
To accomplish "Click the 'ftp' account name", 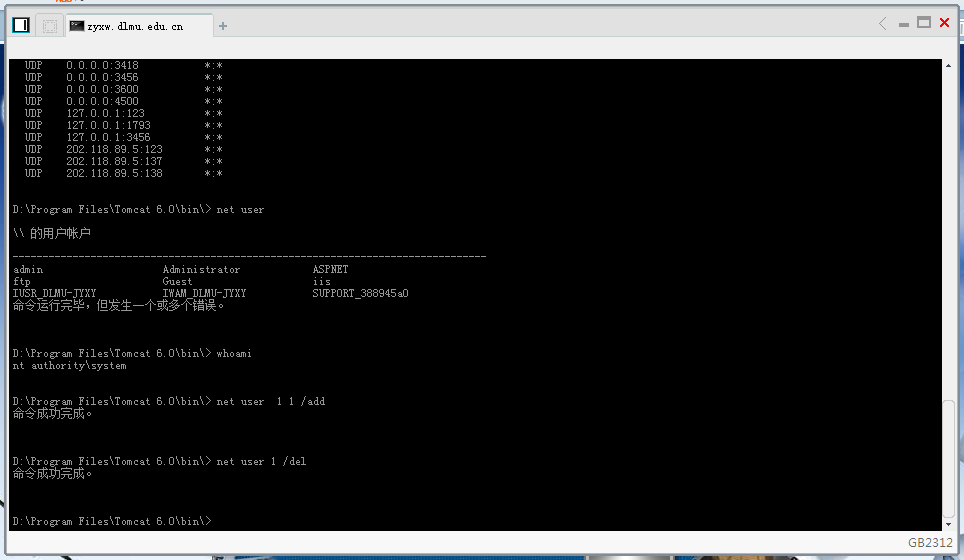I will 22,282.
